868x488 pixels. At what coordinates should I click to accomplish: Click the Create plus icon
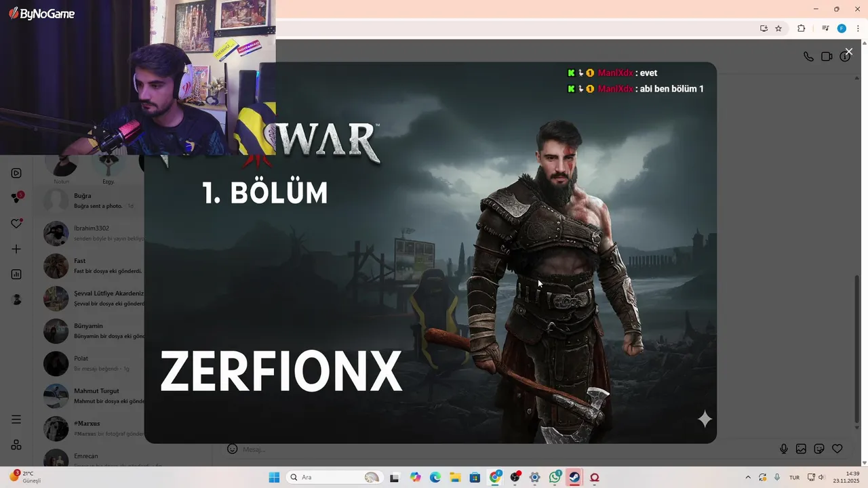click(x=16, y=249)
